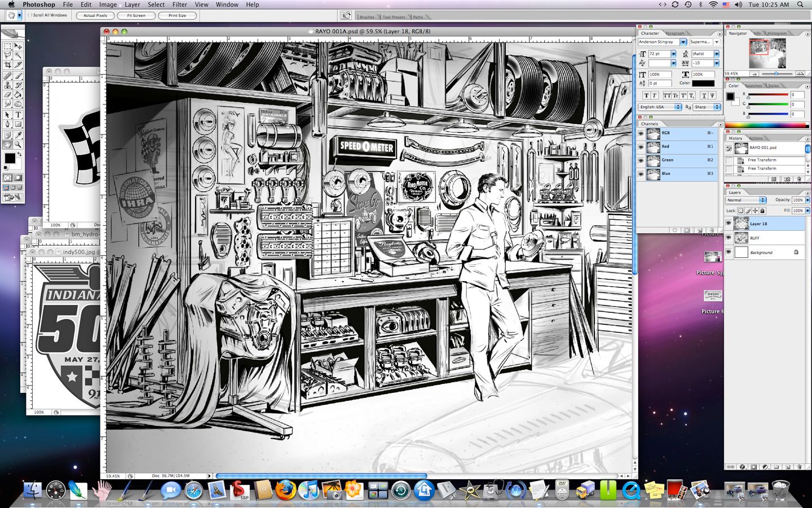Image resolution: width=812 pixels, height=508 pixels.
Task: Select the Eyedropper tool
Action: pos(18,134)
